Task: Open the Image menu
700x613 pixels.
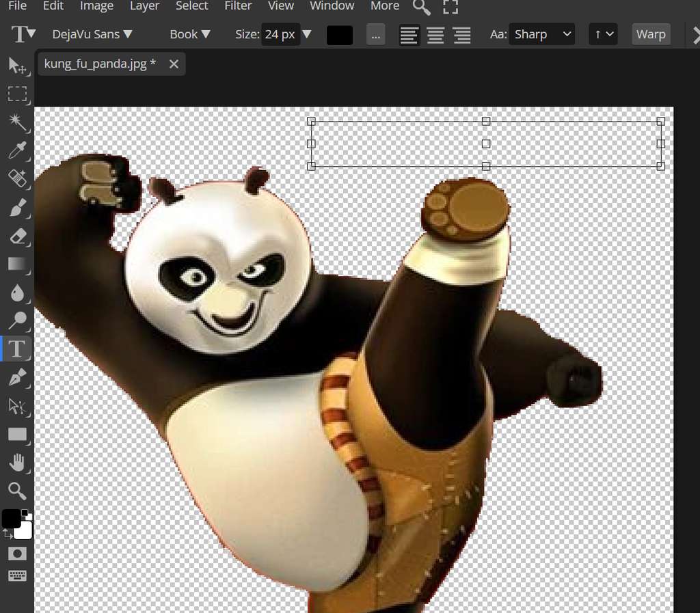Action: tap(96, 5)
